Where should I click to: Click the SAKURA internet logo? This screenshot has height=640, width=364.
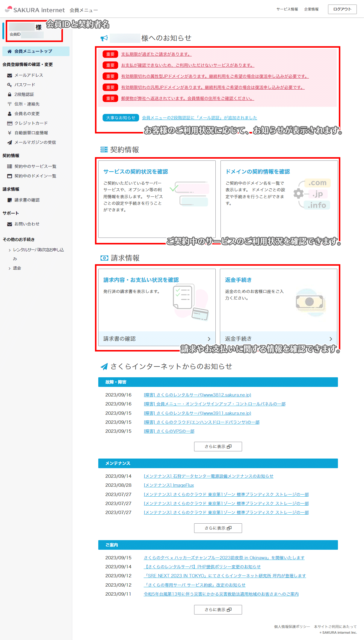point(35,10)
